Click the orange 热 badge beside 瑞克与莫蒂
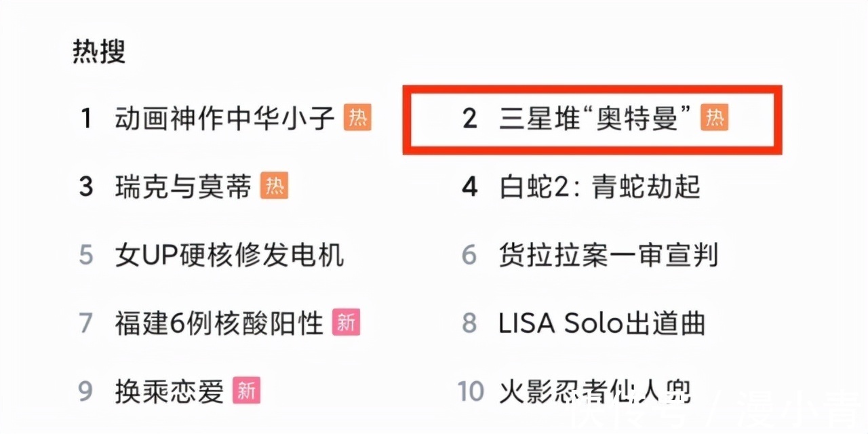Image resolution: width=868 pixels, height=434 pixels. tap(274, 186)
